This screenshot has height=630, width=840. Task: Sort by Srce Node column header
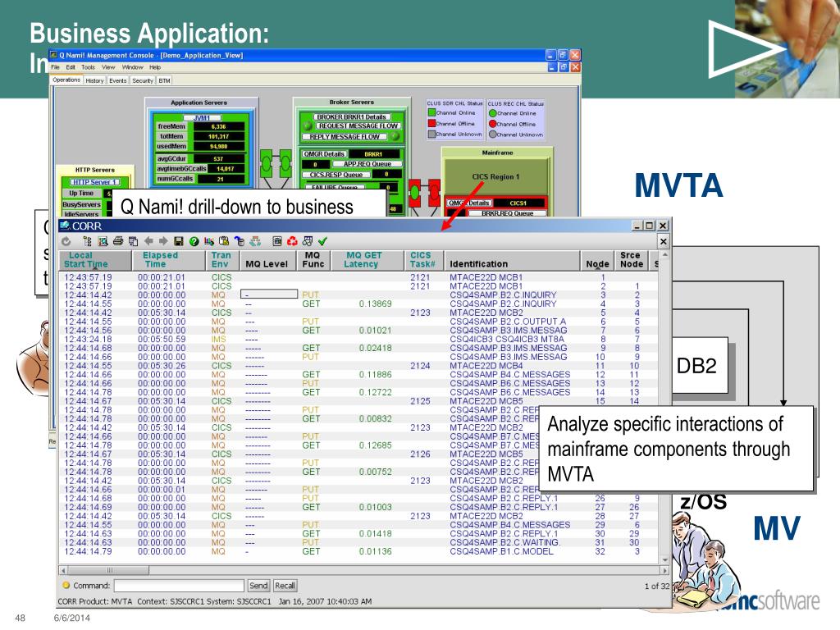(632, 260)
